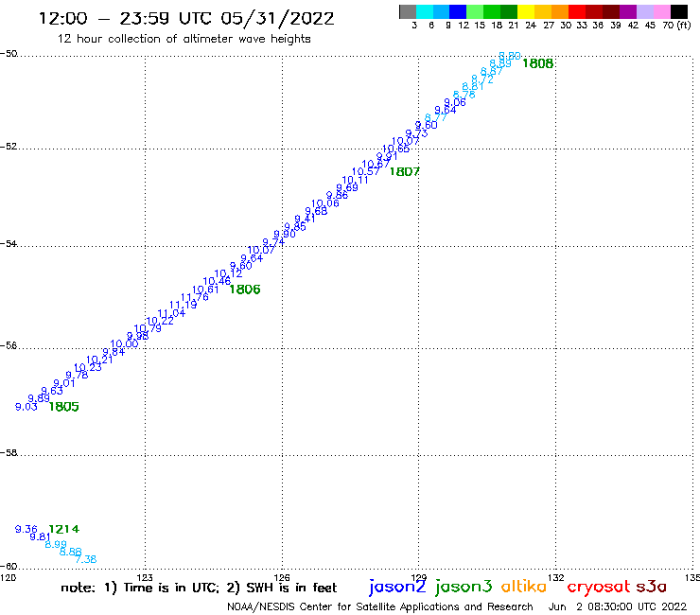The image size is (700, 615).
Task: Click the subtitle about altimeter wave heights
Action: point(184,40)
